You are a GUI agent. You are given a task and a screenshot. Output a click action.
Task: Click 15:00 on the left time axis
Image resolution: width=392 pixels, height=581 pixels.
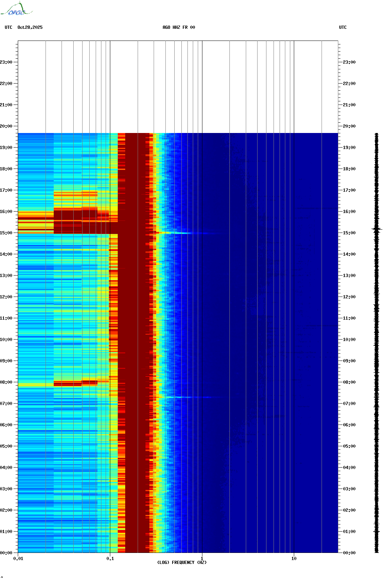(6, 233)
